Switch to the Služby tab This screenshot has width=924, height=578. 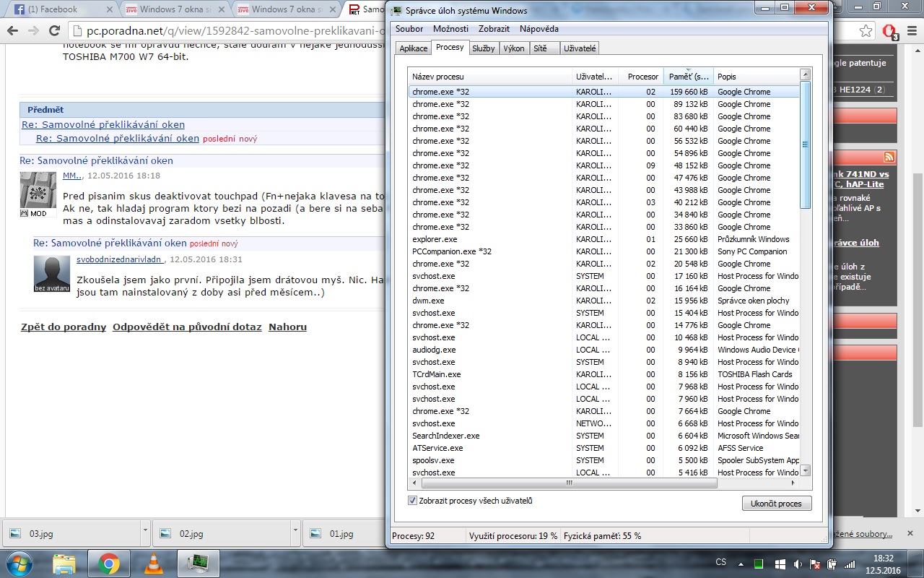pos(484,48)
